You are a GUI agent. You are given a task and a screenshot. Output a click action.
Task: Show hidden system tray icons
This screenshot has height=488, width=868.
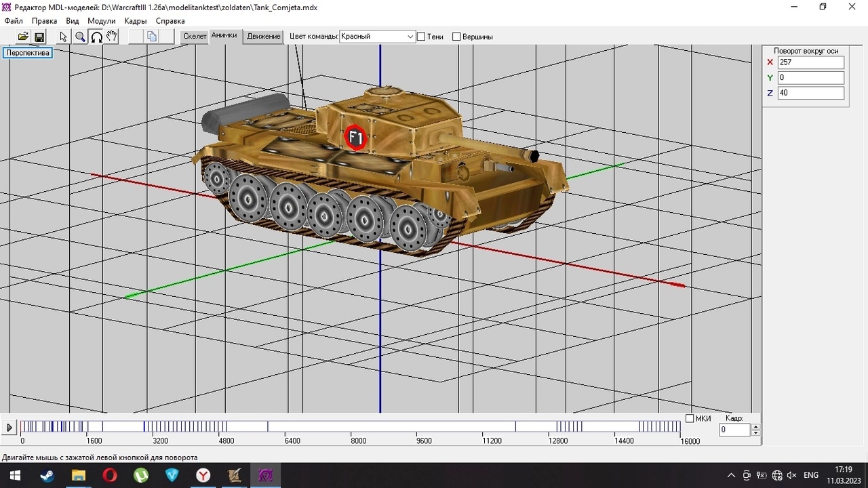click(x=731, y=475)
